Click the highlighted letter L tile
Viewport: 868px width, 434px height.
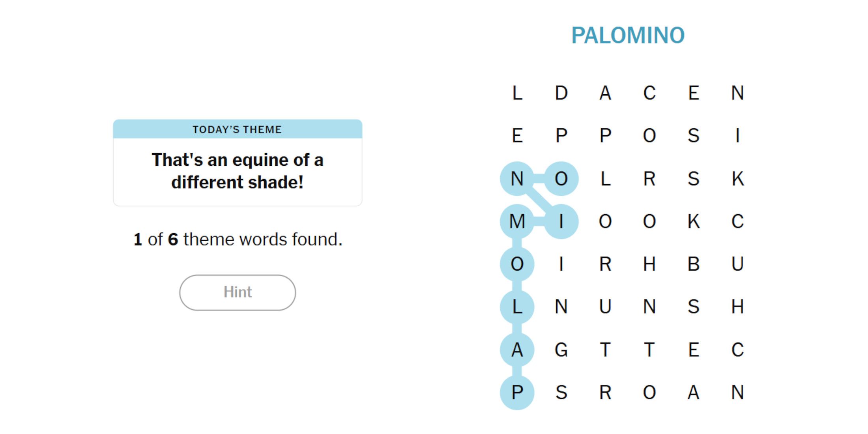pos(517,307)
